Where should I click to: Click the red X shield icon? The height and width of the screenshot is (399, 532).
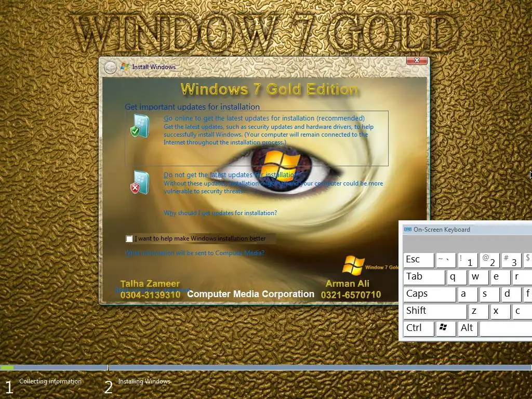click(140, 182)
